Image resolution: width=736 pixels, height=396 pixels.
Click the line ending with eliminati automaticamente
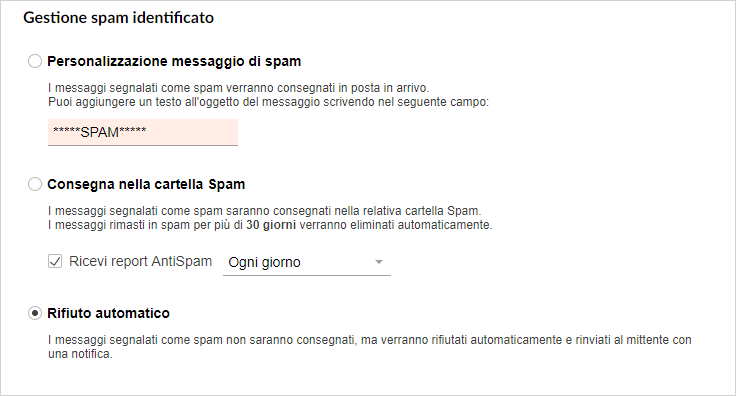click(x=270, y=225)
